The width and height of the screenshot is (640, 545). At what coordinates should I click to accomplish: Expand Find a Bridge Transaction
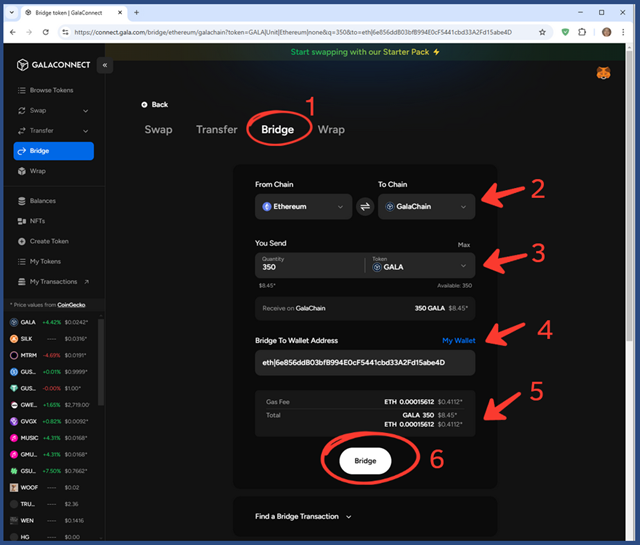pos(303,516)
